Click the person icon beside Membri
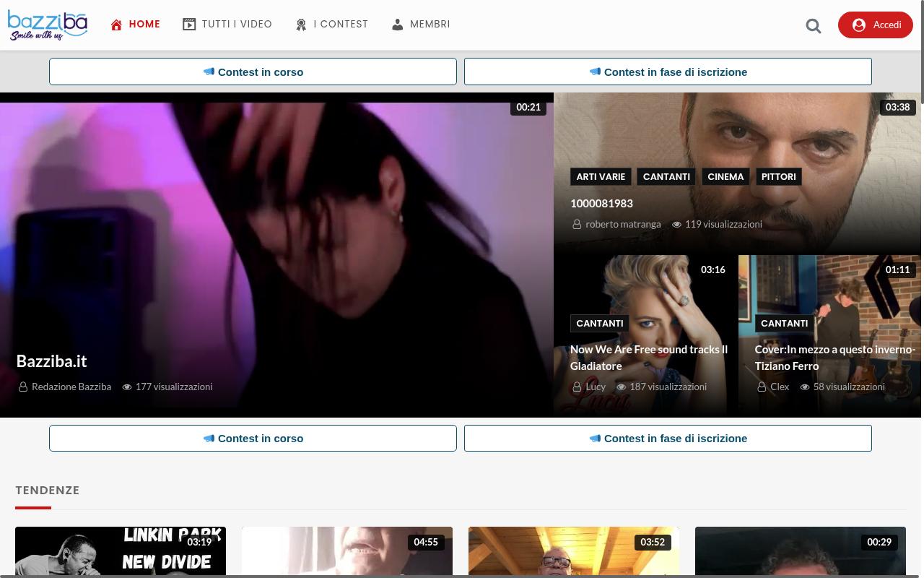This screenshot has height=578, width=924. tap(398, 25)
